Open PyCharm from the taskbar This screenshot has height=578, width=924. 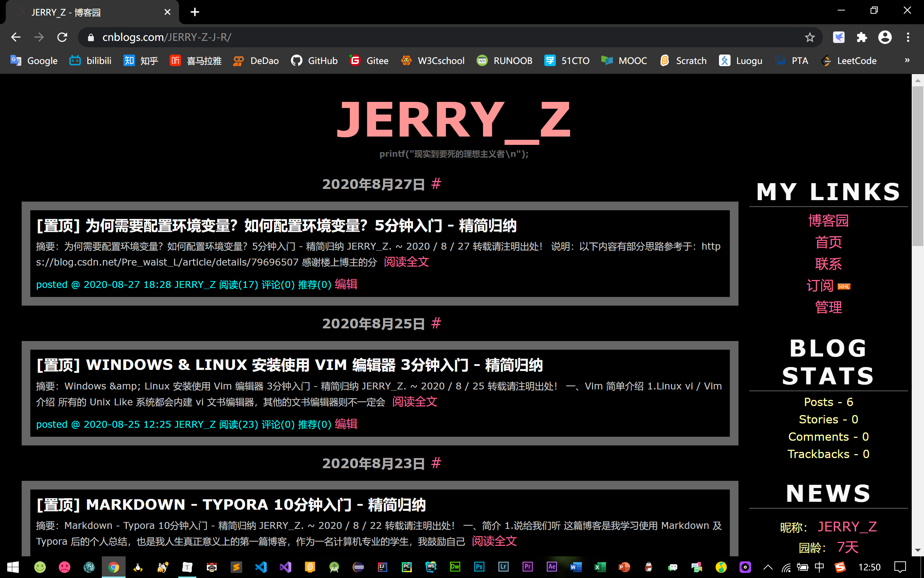click(407, 567)
